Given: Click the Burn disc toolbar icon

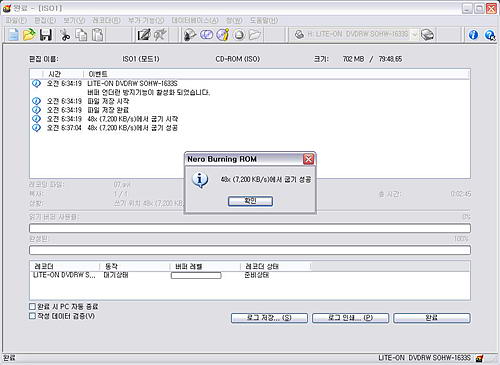Looking at the screenshot, I should tap(190, 35).
